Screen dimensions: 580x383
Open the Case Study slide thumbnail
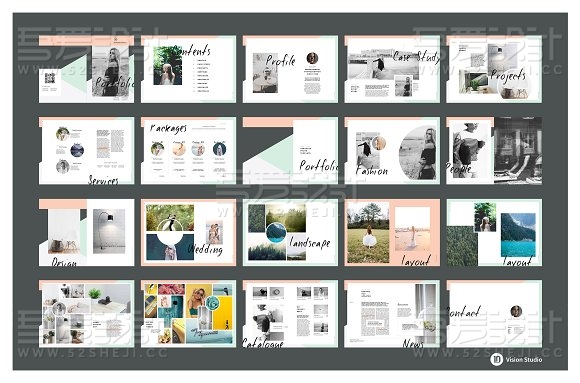392,69
